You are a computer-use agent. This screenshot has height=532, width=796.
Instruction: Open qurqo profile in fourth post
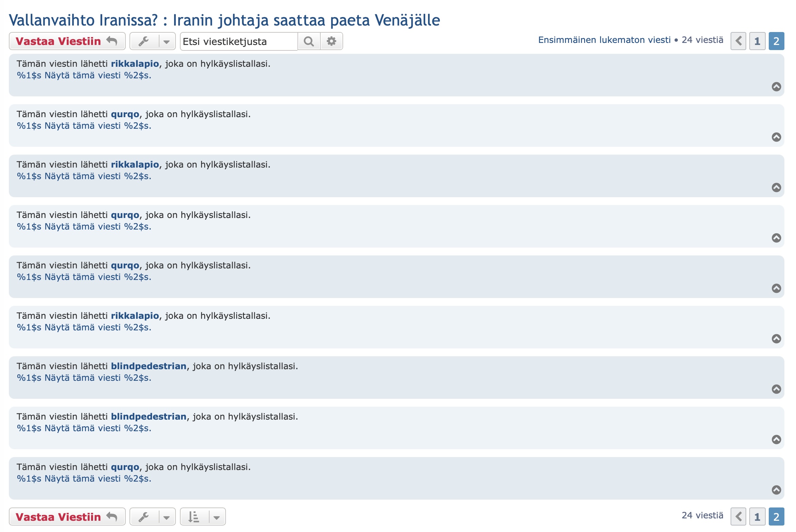[125, 215]
